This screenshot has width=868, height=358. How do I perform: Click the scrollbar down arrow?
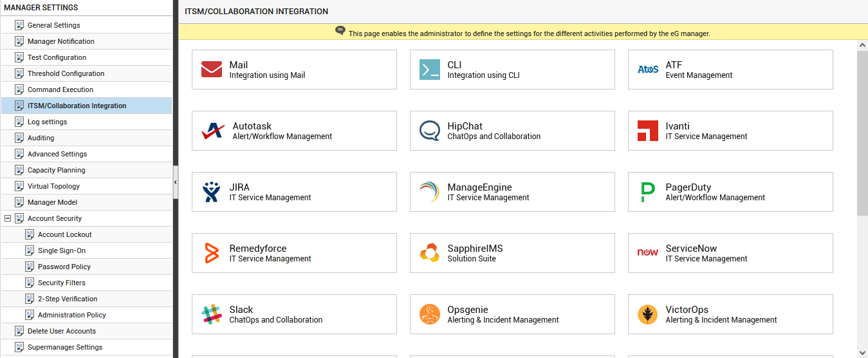[862, 353]
